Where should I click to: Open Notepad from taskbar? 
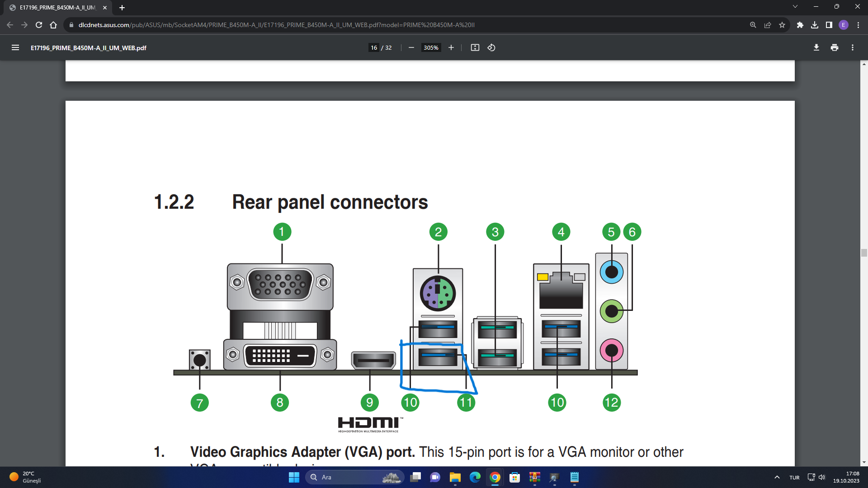point(575,477)
